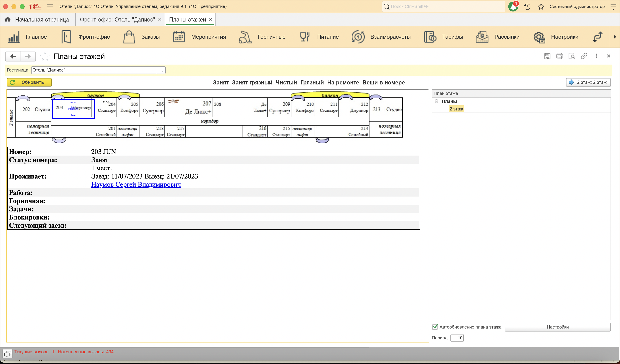Open the calls monitor icon in status bar
The height and width of the screenshot is (364, 620).
(x=8, y=354)
